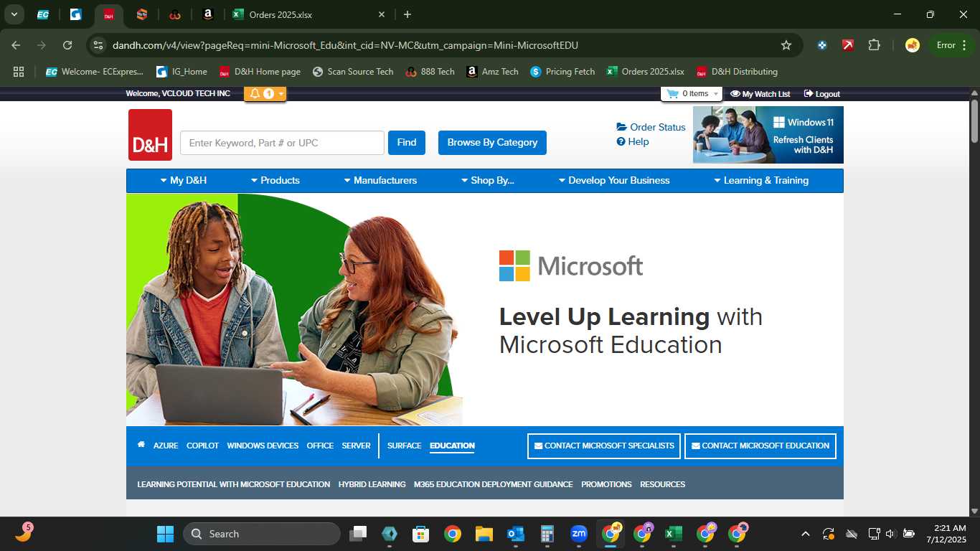980x551 pixels.
Task: Open the RESOURCES link
Action: tap(662, 484)
